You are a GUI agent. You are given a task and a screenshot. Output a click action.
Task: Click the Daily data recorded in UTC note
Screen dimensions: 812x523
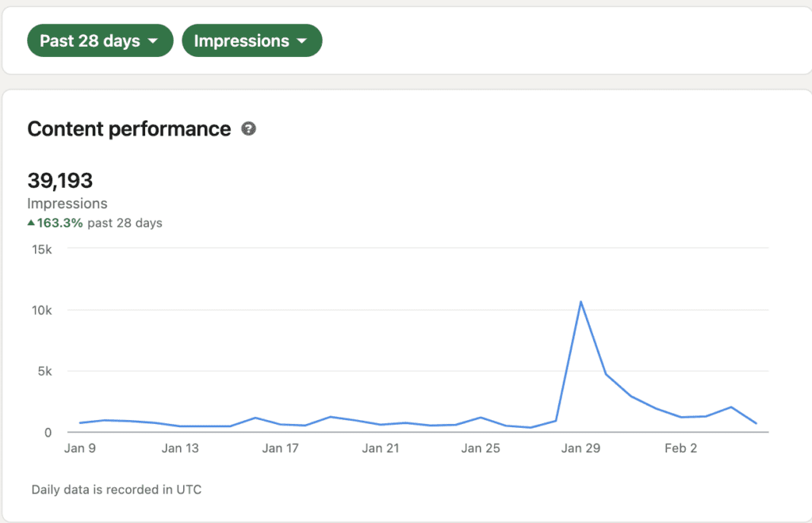pyautogui.click(x=117, y=490)
